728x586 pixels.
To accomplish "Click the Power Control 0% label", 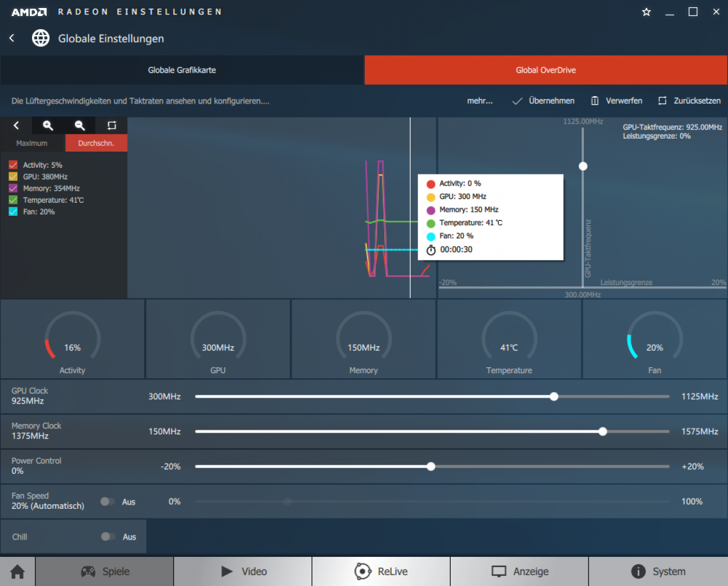I will (x=36, y=466).
